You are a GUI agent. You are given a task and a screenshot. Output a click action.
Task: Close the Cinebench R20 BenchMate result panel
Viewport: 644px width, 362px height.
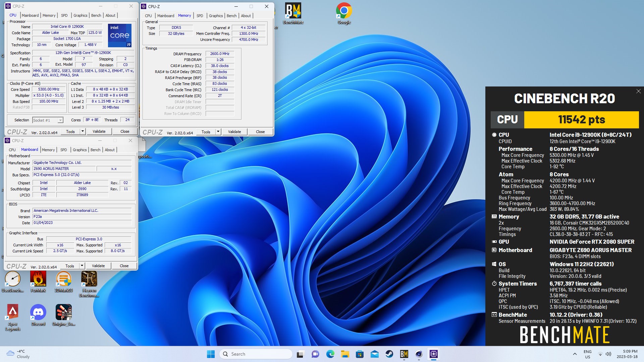click(x=638, y=91)
